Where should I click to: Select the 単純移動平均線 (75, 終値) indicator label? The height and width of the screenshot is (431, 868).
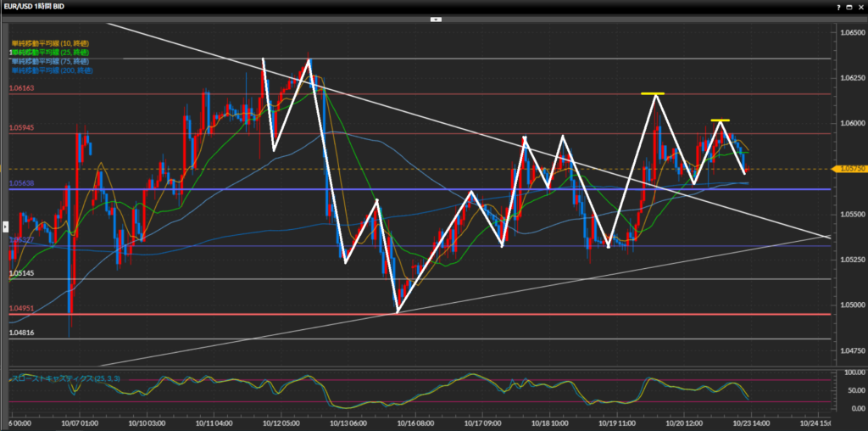click(x=51, y=62)
